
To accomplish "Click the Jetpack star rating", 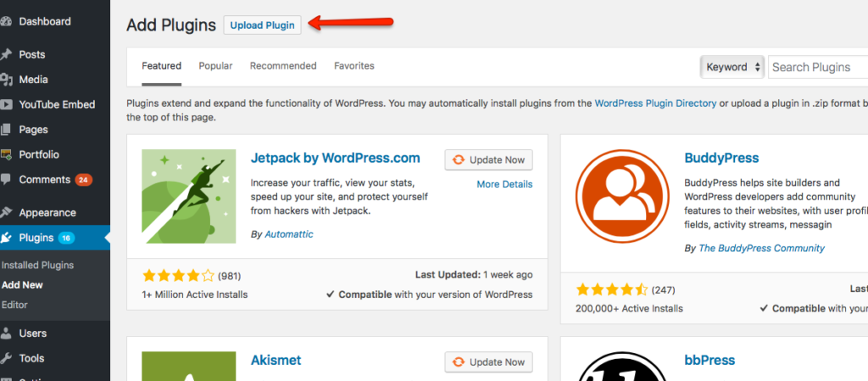I will pyautogui.click(x=178, y=275).
